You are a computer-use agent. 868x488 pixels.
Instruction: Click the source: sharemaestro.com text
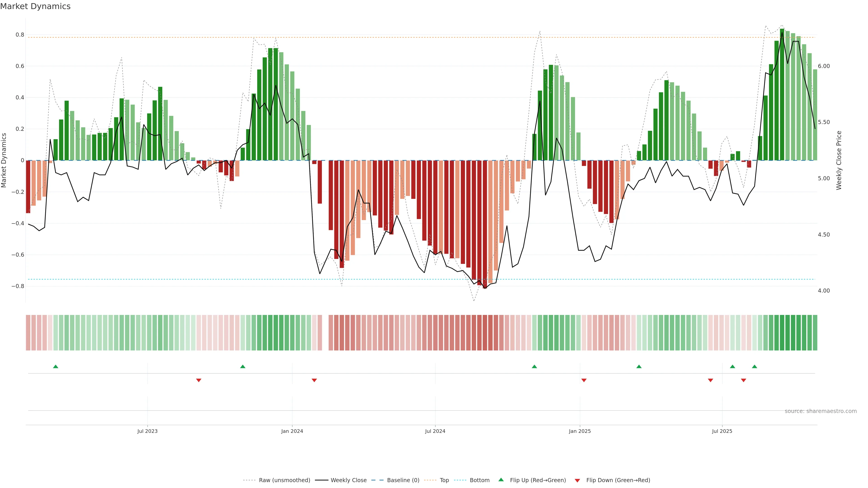tap(821, 411)
